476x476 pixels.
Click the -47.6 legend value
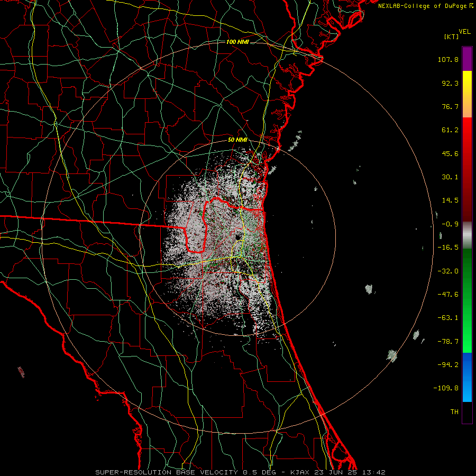[x=448, y=295]
